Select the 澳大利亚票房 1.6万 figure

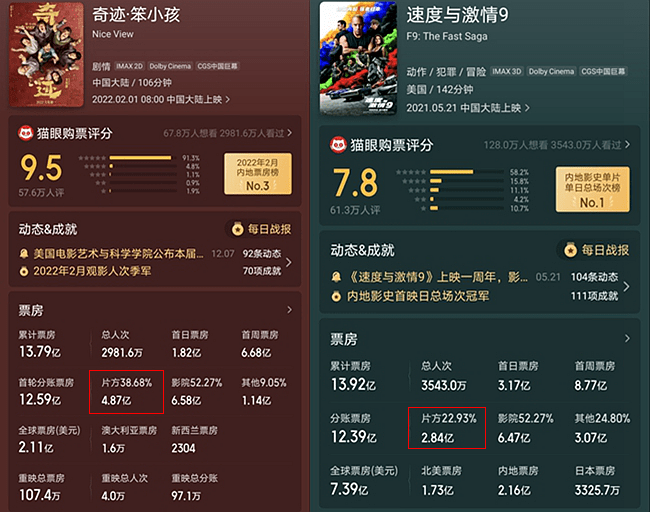tap(129, 439)
